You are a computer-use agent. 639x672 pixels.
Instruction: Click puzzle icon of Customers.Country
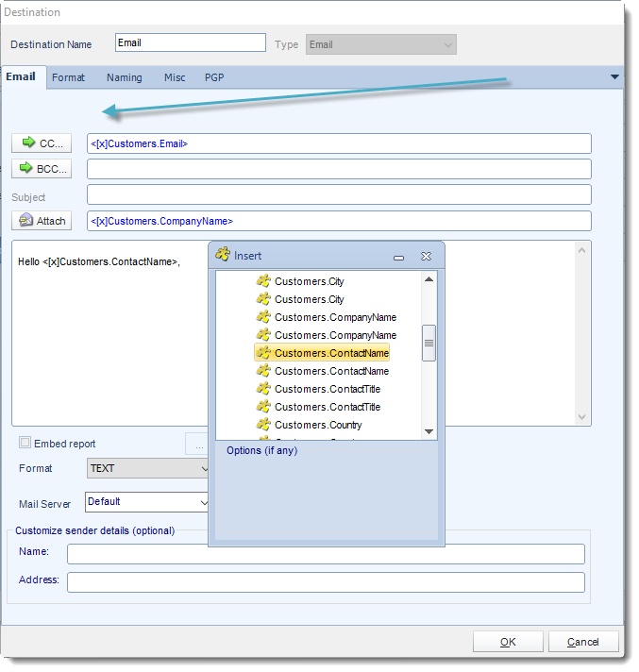(263, 425)
